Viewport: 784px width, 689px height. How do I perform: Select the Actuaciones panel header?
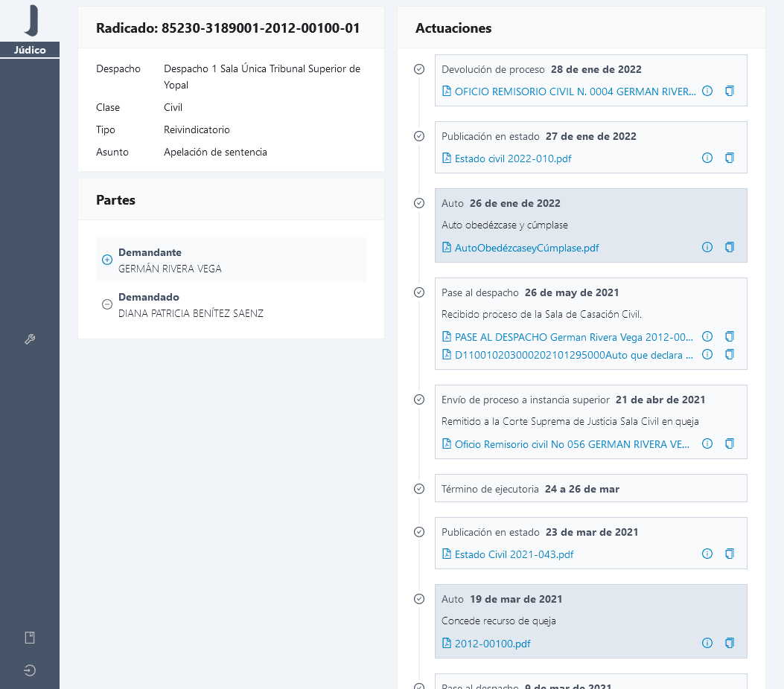(453, 28)
